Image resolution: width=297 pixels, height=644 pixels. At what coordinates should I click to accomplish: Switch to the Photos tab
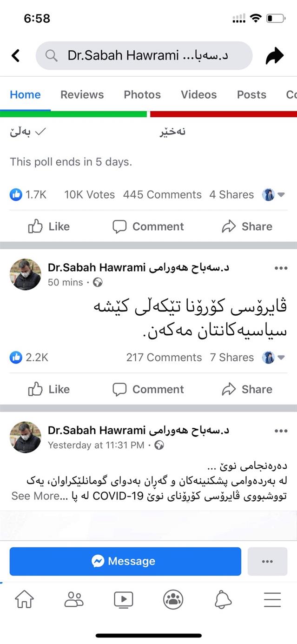(142, 94)
